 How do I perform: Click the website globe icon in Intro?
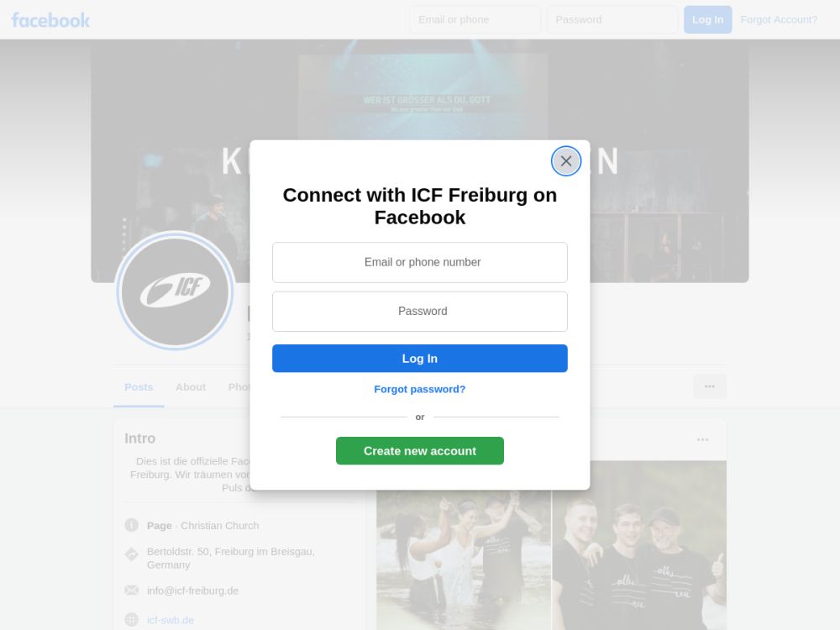(131, 620)
